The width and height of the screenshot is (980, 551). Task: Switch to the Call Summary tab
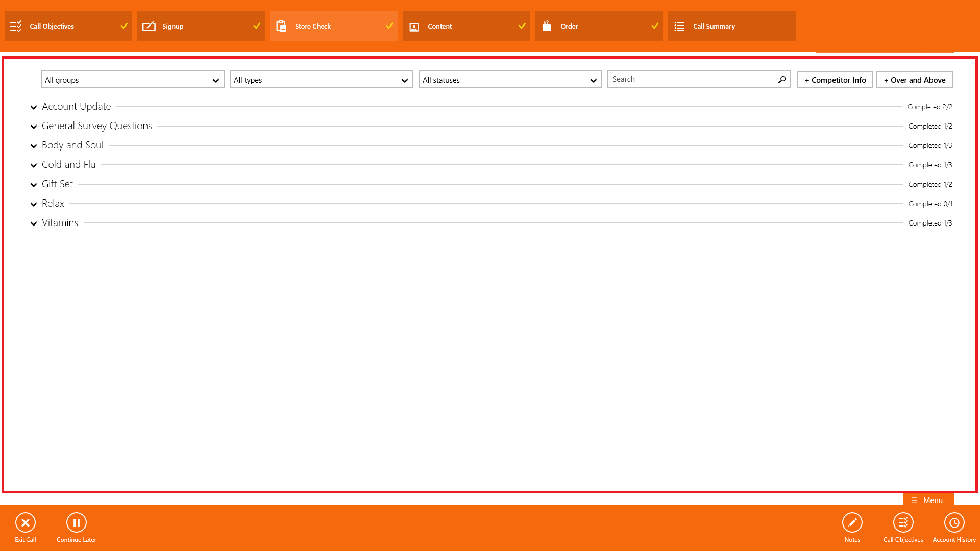tap(731, 26)
